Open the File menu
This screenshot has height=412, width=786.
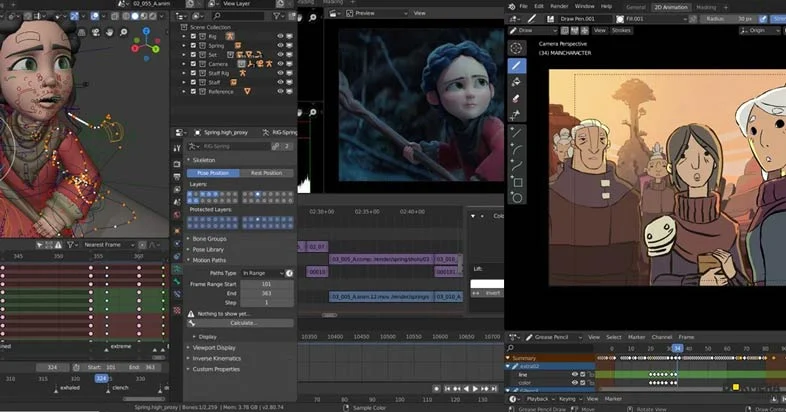(523, 7)
